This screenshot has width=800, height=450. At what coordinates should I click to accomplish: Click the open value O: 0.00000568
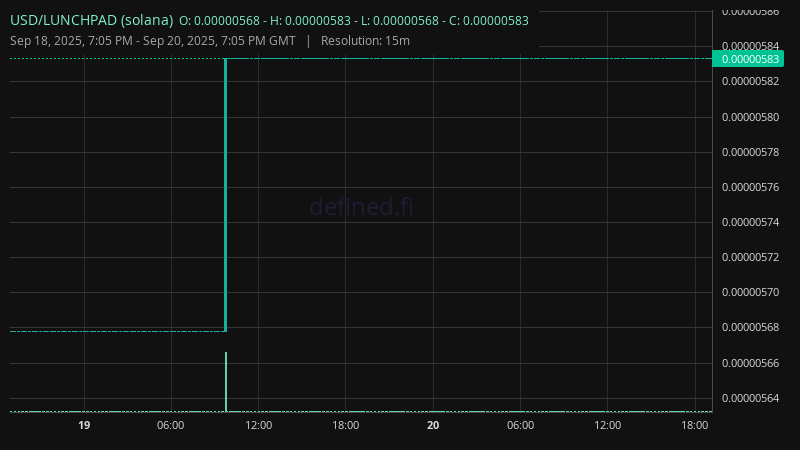tap(219, 21)
